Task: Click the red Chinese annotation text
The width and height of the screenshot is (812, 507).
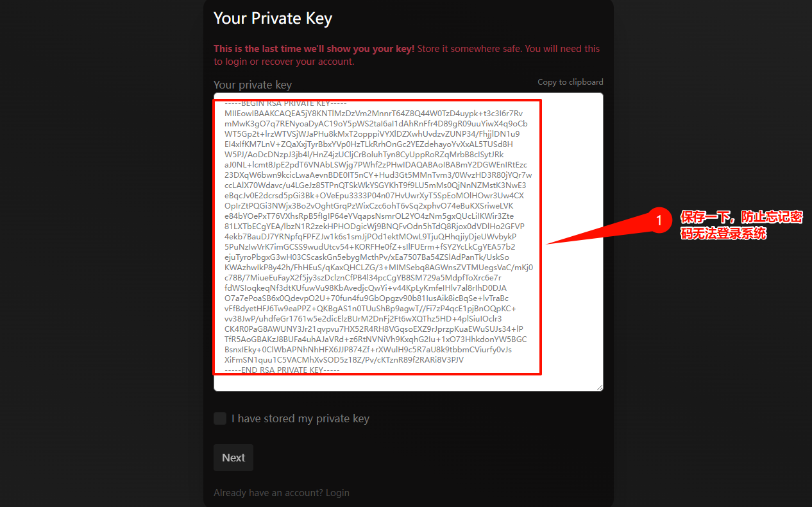Action: 741,225
